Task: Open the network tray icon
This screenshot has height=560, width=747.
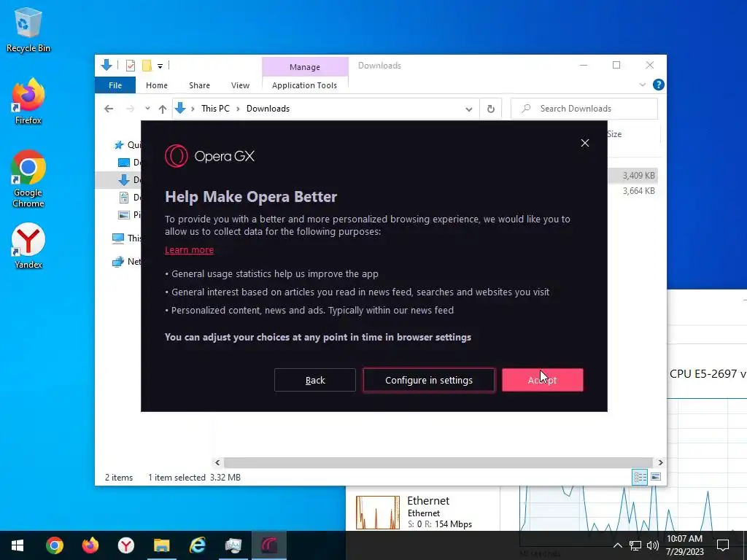Action: coord(635,545)
